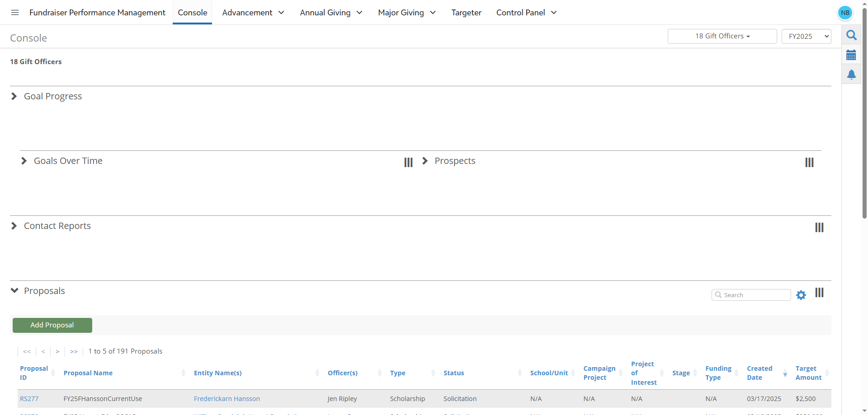Sort table by Created Date column
This screenshot has height=415, width=868.
[x=767, y=373]
